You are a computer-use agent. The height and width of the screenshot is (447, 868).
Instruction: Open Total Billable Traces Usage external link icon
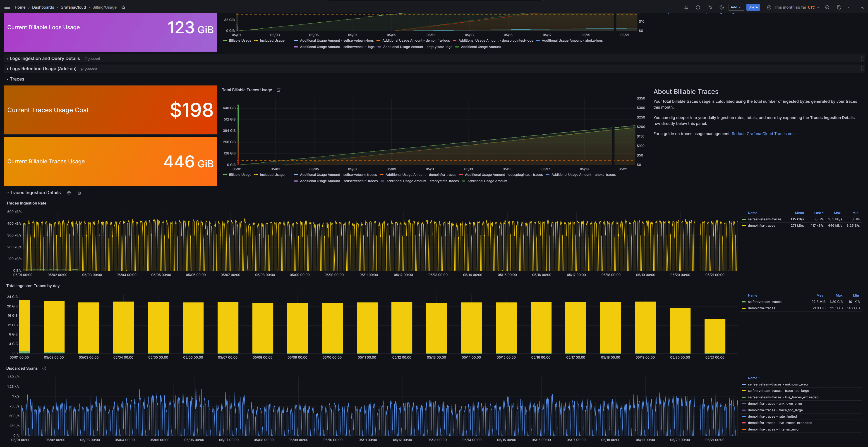[278, 90]
